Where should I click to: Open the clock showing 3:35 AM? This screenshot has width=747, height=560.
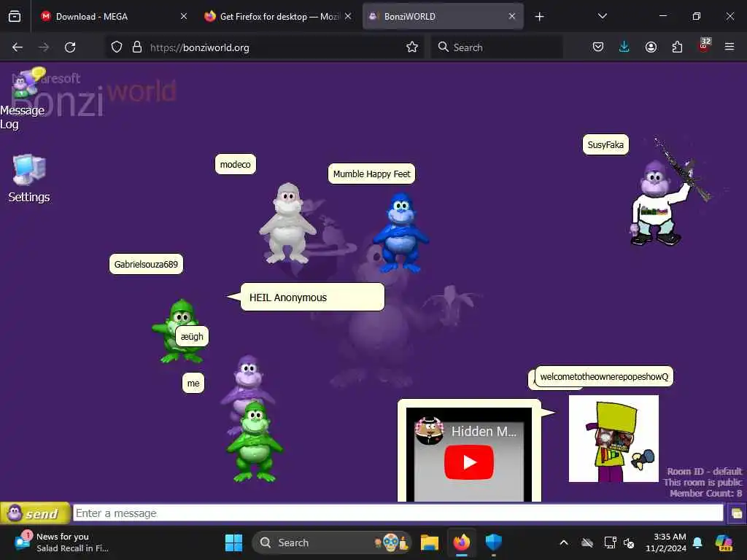(x=665, y=542)
